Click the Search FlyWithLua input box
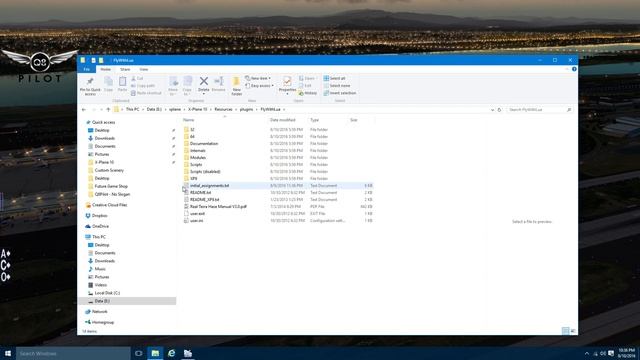 pyautogui.click(x=539, y=110)
